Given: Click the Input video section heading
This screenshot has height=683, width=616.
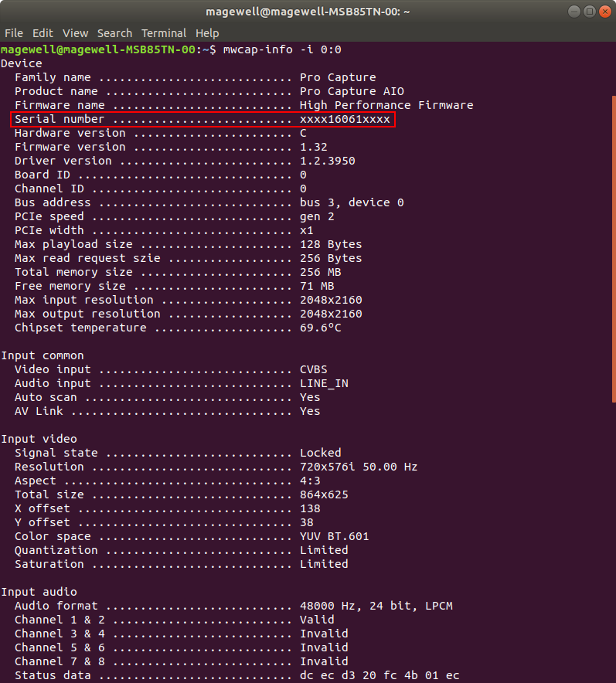Looking at the screenshot, I should 39,440.
